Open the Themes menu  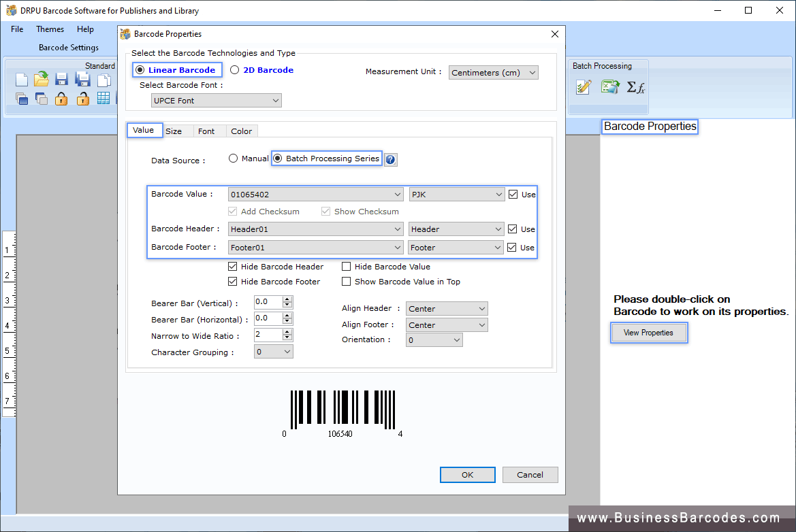(50, 29)
